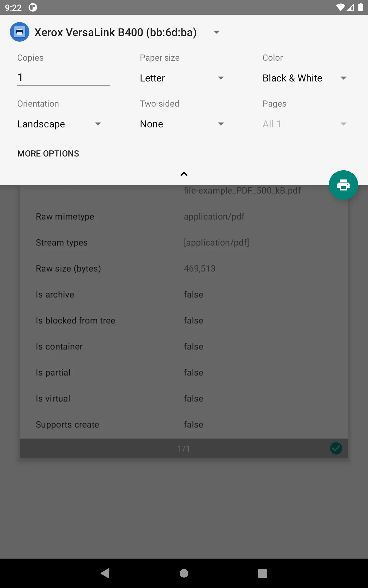Click the Is partial row label

tap(53, 373)
